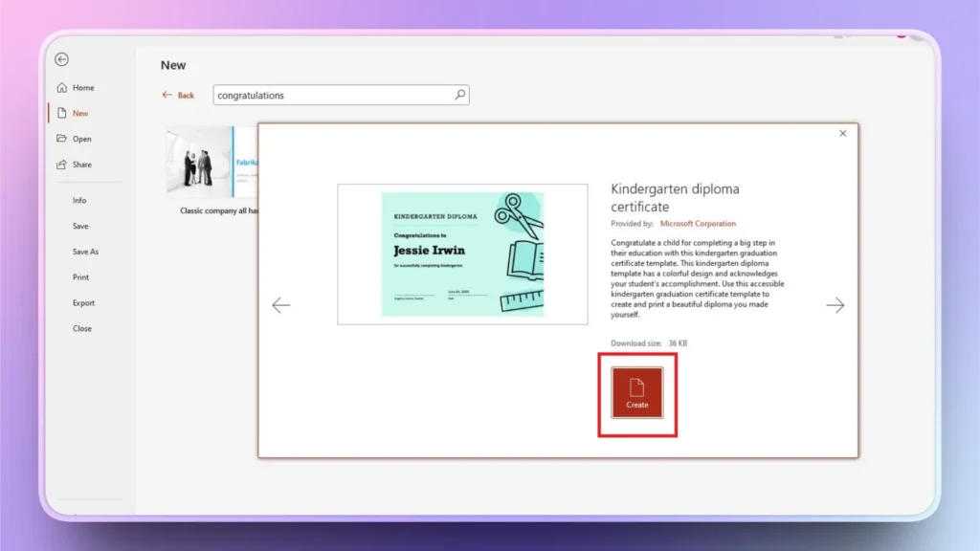Viewport: 980px width, 551px height.
Task: Select Info from the sidebar
Action: tap(81, 200)
